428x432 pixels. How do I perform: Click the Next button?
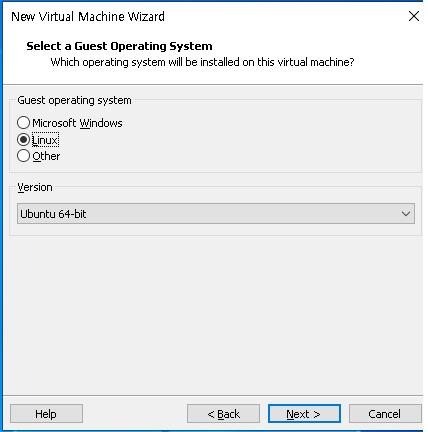point(304,414)
